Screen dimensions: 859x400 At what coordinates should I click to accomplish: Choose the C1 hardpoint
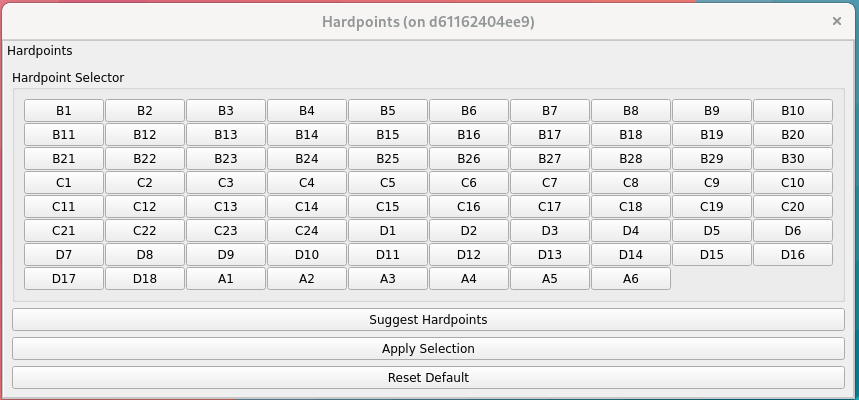(x=64, y=183)
